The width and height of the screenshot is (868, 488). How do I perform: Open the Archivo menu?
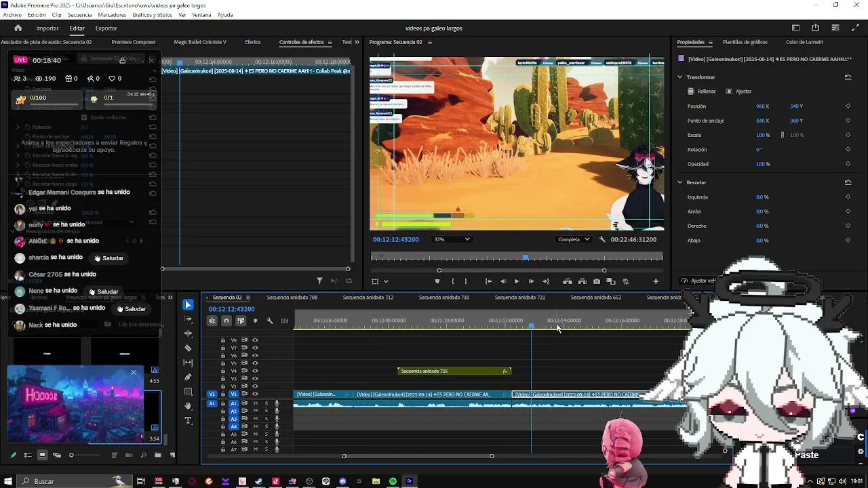point(12,15)
